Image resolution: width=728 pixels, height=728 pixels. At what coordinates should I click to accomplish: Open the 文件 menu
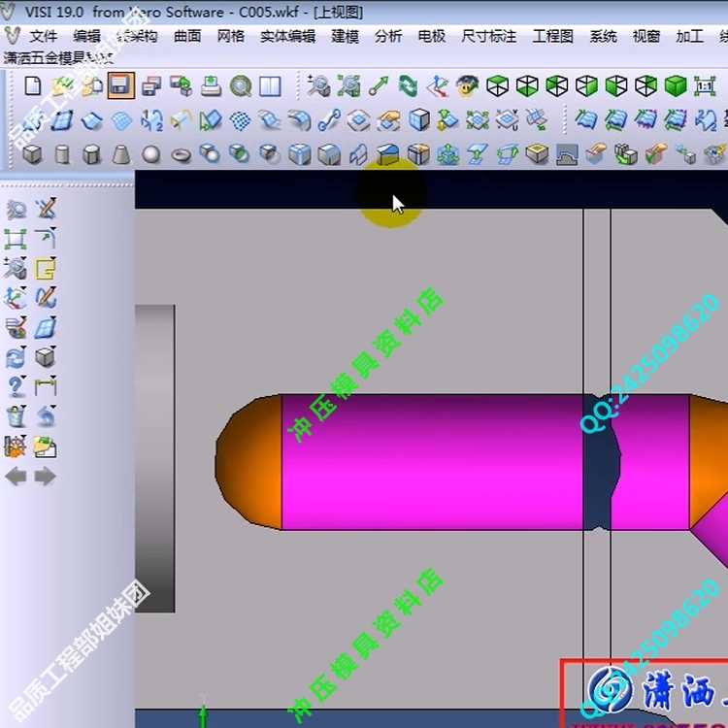[x=43, y=36]
